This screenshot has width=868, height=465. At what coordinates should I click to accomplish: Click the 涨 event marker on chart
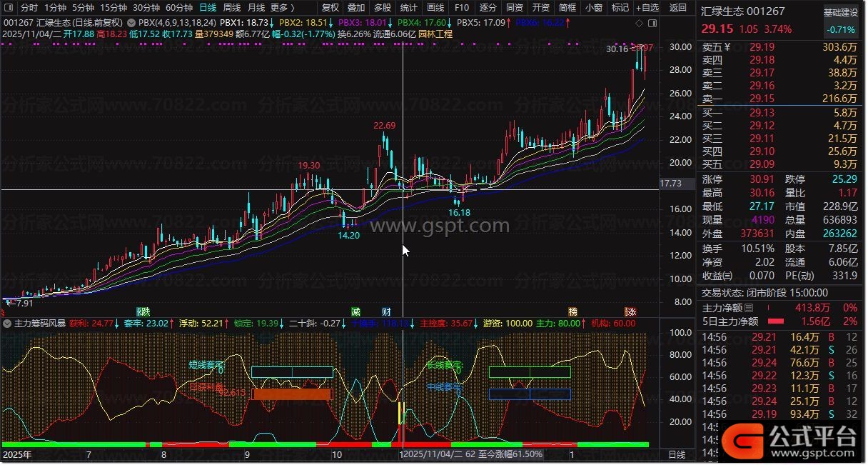[x=630, y=311]
